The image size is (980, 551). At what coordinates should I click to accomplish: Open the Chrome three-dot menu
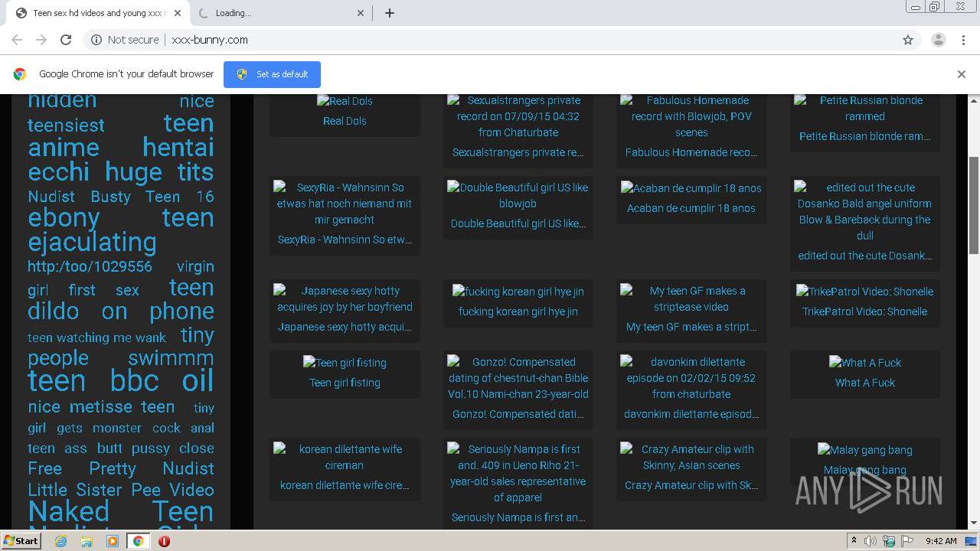(962, 40)
